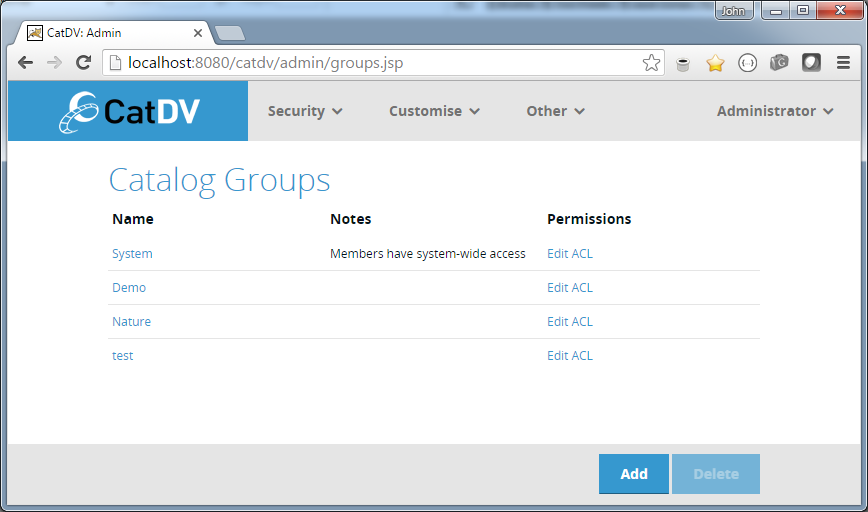Edit ACL for Demo group

click(570, 288)
